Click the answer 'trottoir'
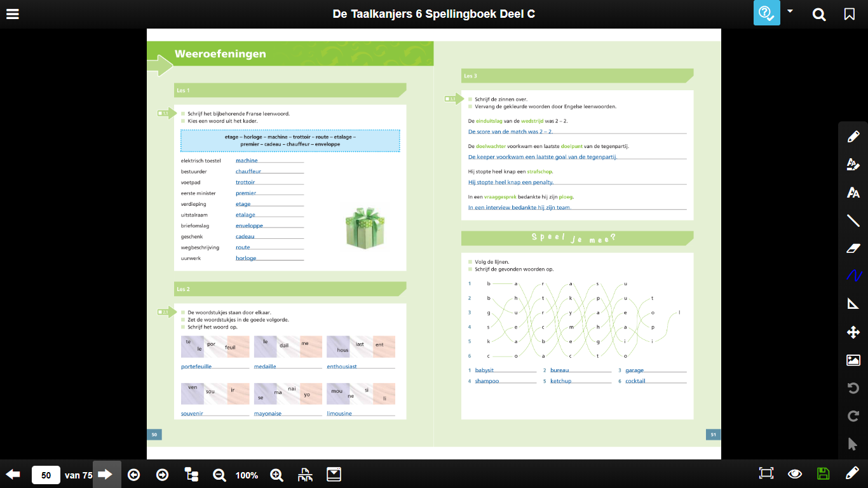This screenshot has width=868, height=488. (245, 182)
